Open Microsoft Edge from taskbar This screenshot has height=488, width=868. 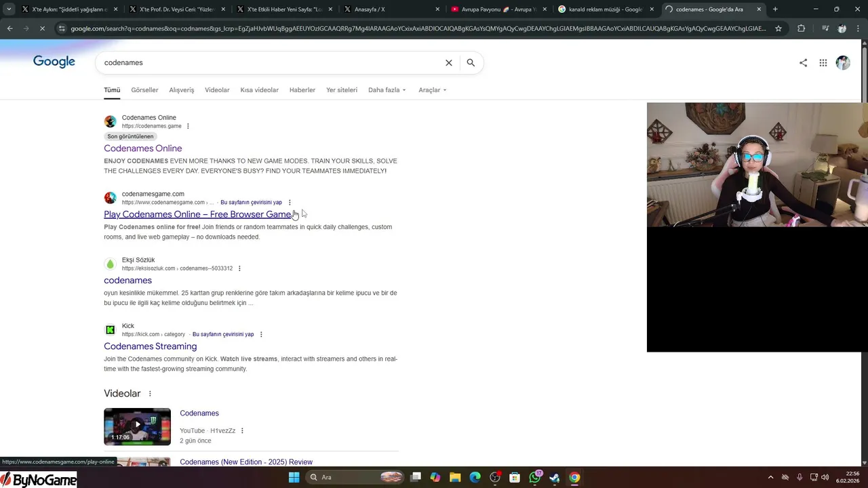click(475, 477)
